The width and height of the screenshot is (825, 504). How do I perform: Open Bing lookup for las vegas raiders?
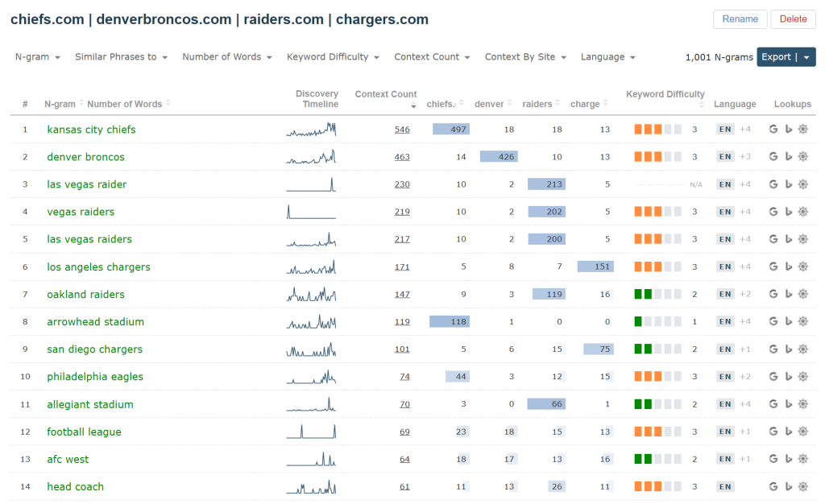(x=788, y=239)
